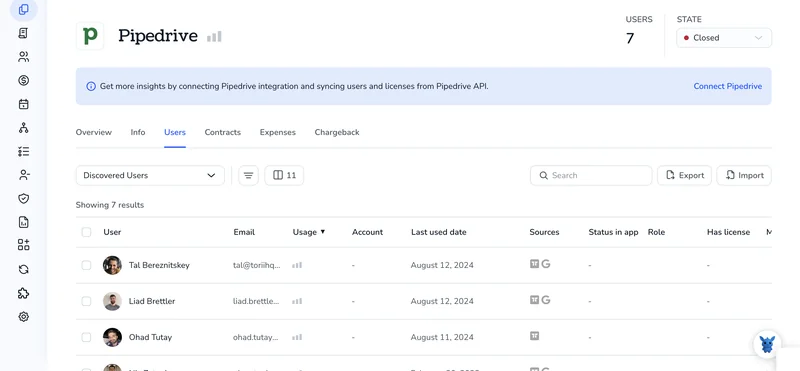Open the sync arrows sidebar icon
The height and width of the screenshot is (371, 800).
point(23,269)
